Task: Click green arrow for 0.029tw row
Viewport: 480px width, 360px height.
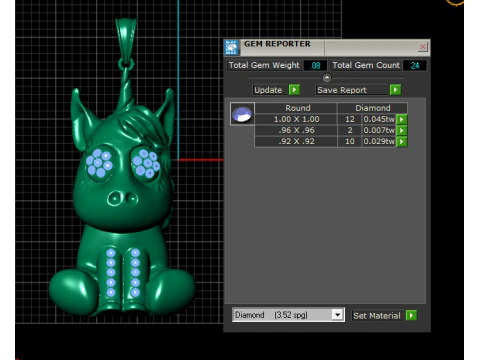Action: coord(402,141)
